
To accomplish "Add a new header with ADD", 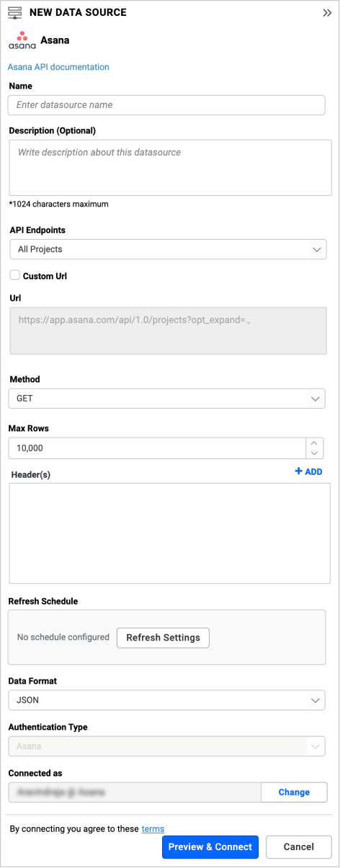I will [x=308, y=471].
